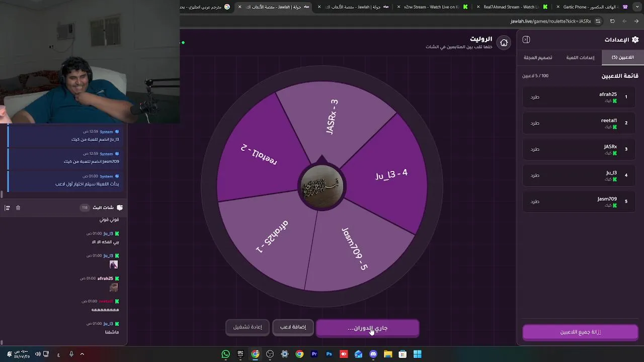Go forward with browser forward arrow
This screenshot has width=644, height=362.
[x=624, y=21]
